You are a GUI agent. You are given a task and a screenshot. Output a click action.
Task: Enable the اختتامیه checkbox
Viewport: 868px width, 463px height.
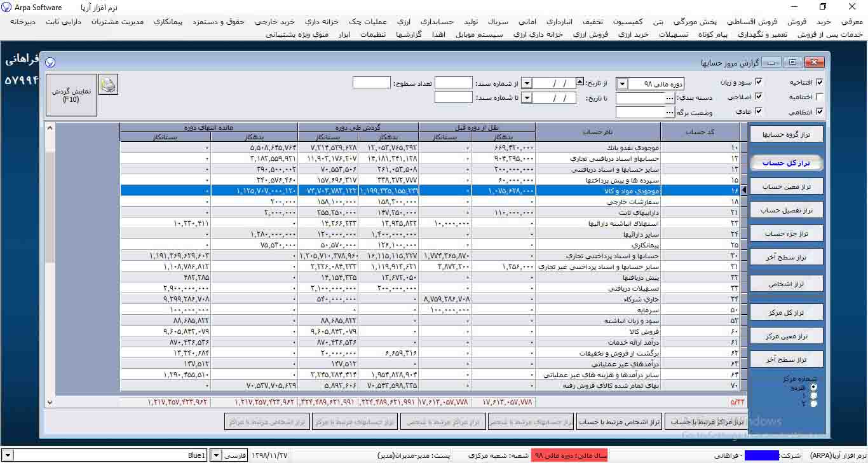pos(820,97)
